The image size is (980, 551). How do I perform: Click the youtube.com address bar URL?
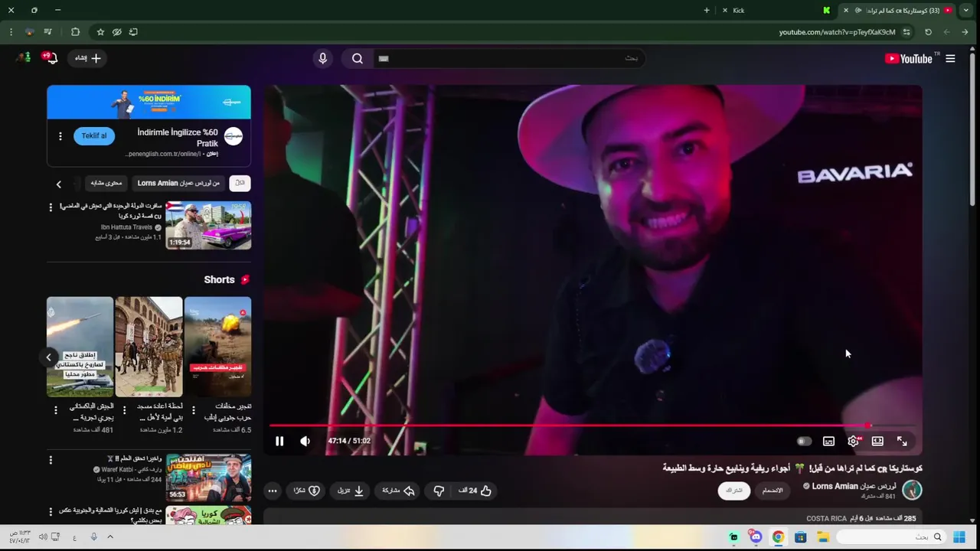837,32
